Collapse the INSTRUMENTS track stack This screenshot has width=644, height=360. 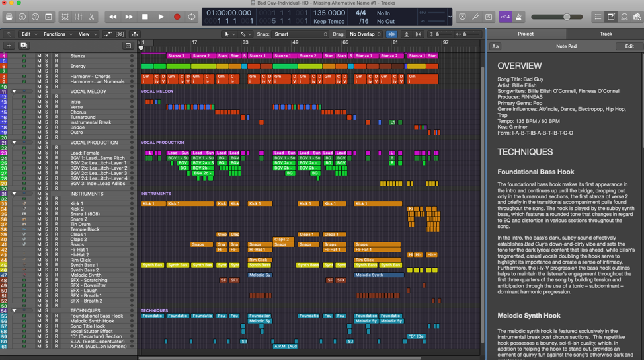coord(15,194)
